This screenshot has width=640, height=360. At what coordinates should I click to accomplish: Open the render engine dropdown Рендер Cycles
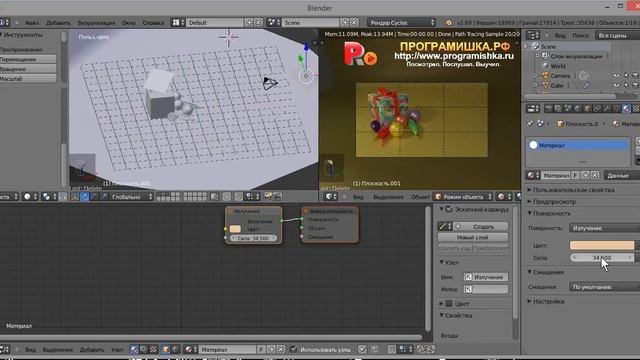click(x=401, y=22)
